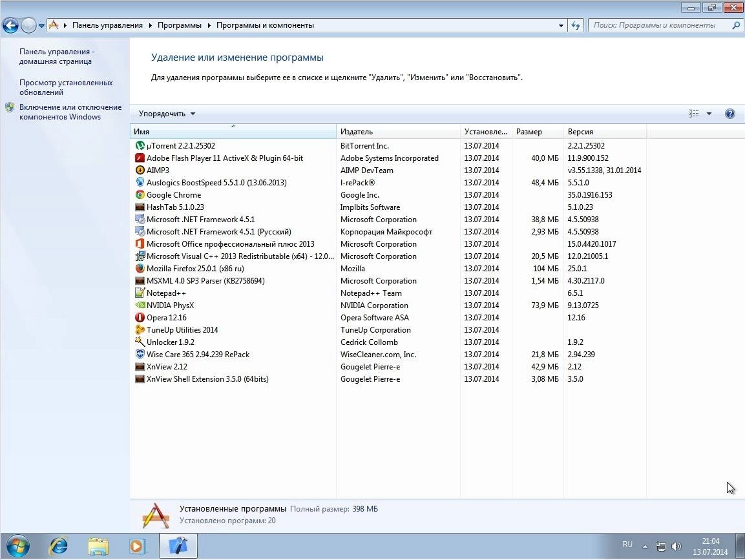This screenshot has width=745, height=560.
Task: Open Панель управления домашняя страница link
Action: tap(57, 57)
